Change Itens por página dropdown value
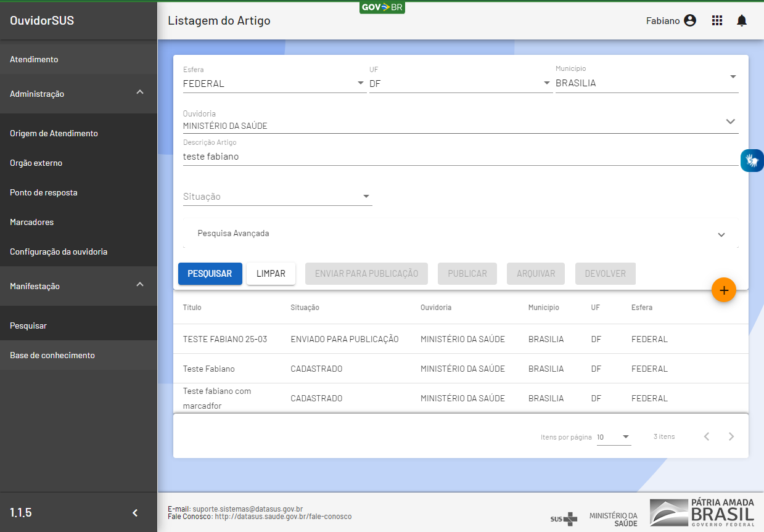Viewport: 764px width, 532px height. click(614, 436)
